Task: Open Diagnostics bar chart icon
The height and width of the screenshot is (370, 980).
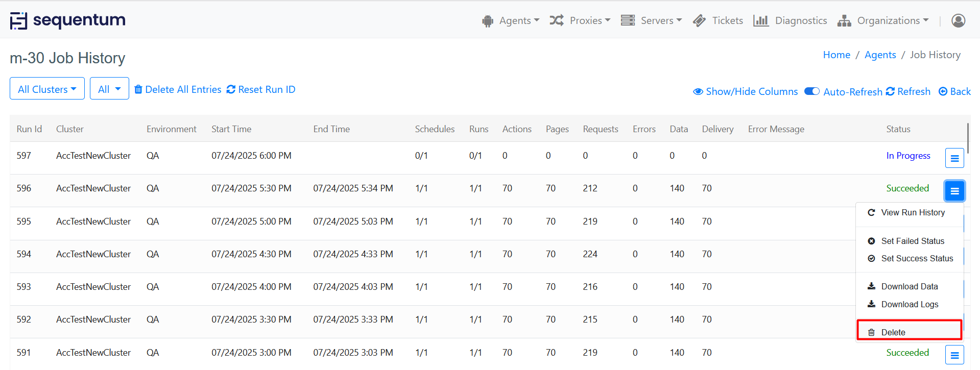Action: tap(760, 20)
